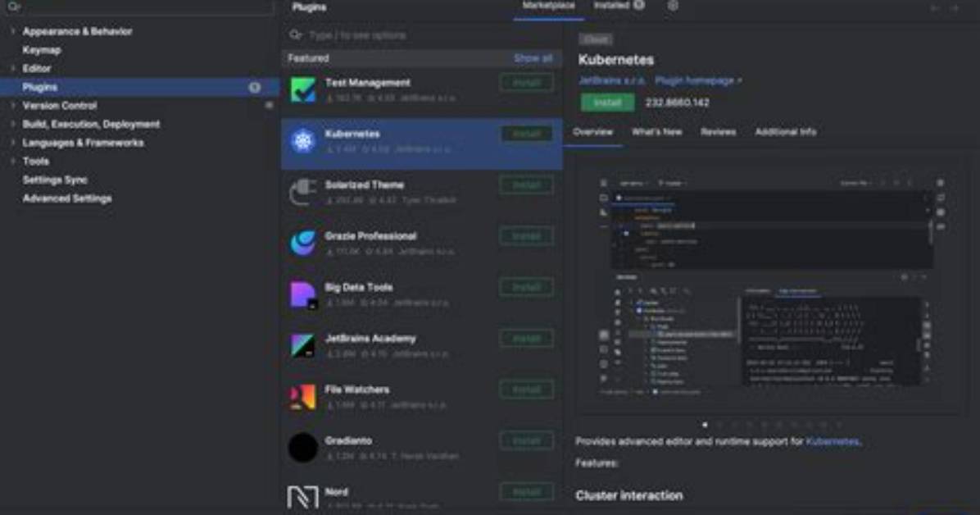The width and height of the screenshot is (980, 515).
Task: Click the update badge on Plugins row
Action: click(254, 87)
